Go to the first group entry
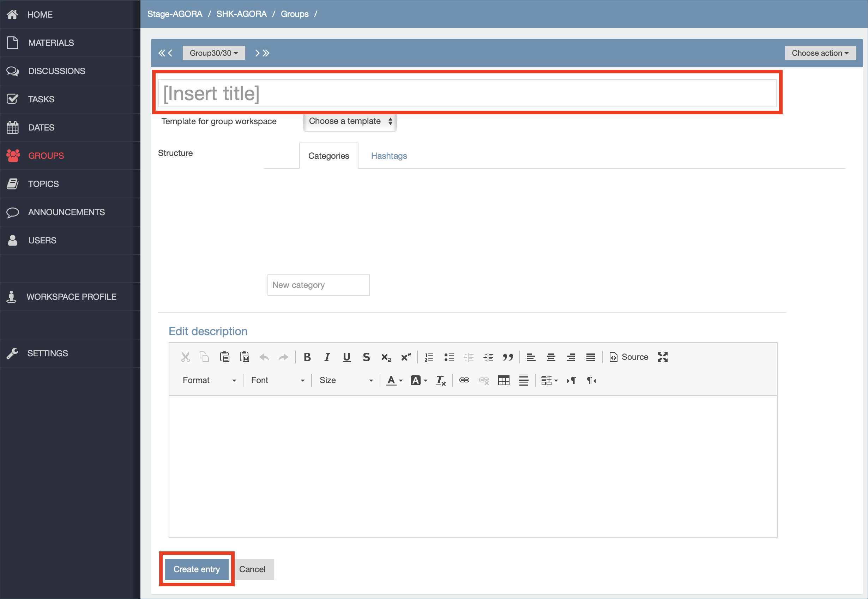Viewport: 868px width, 599px height. pyautogui.click(x=162, y=53)
